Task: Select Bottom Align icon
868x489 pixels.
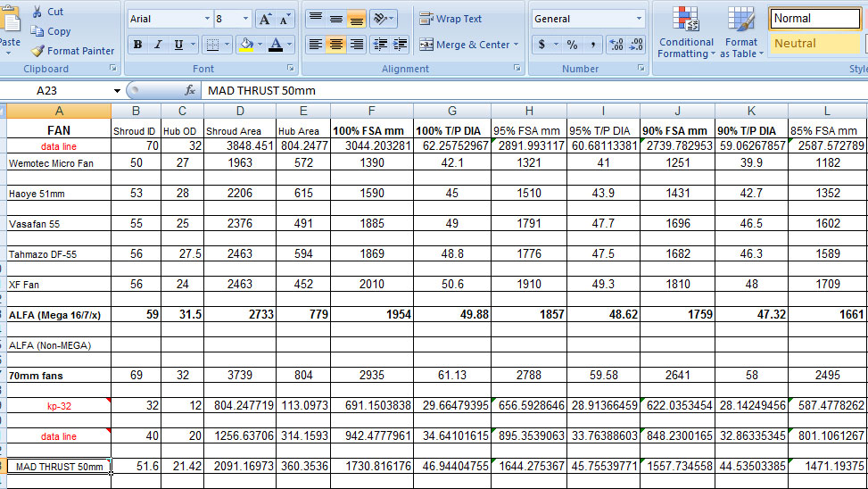Action: click(x=357, y=19)
